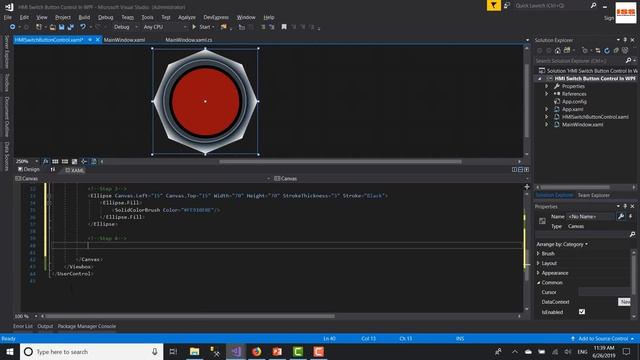Expand the Properties node in Solution Explorer

click(547, 86)
